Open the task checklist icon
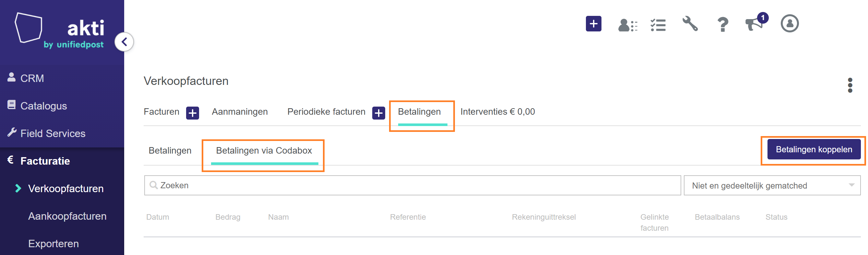868x255 pixels. (x=658, y=25)
